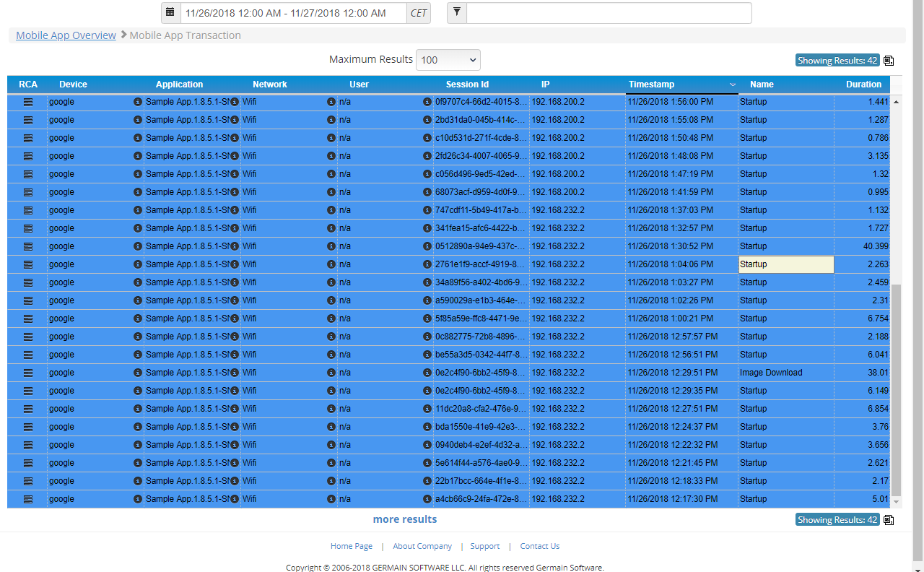Click the Session Id column header

tap(467, 84)
